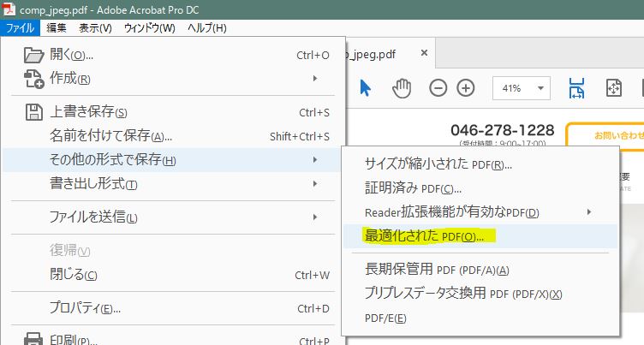Select その他の形式で保存(H) entry
This screenshot has height=345, width=644.
pyautogui.click(x=171, y=159)
